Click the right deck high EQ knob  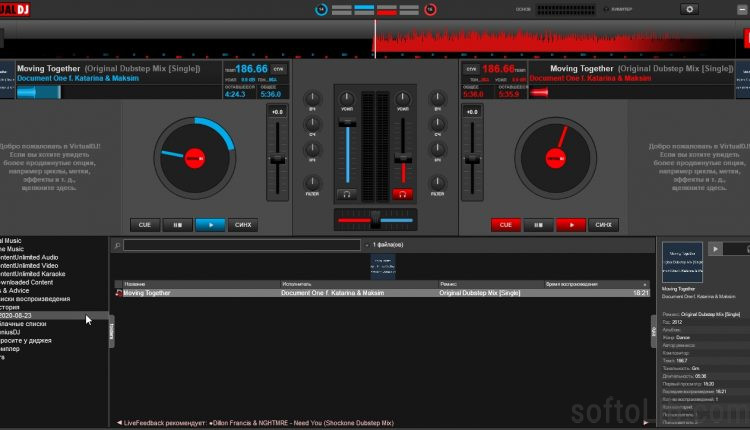437,99
